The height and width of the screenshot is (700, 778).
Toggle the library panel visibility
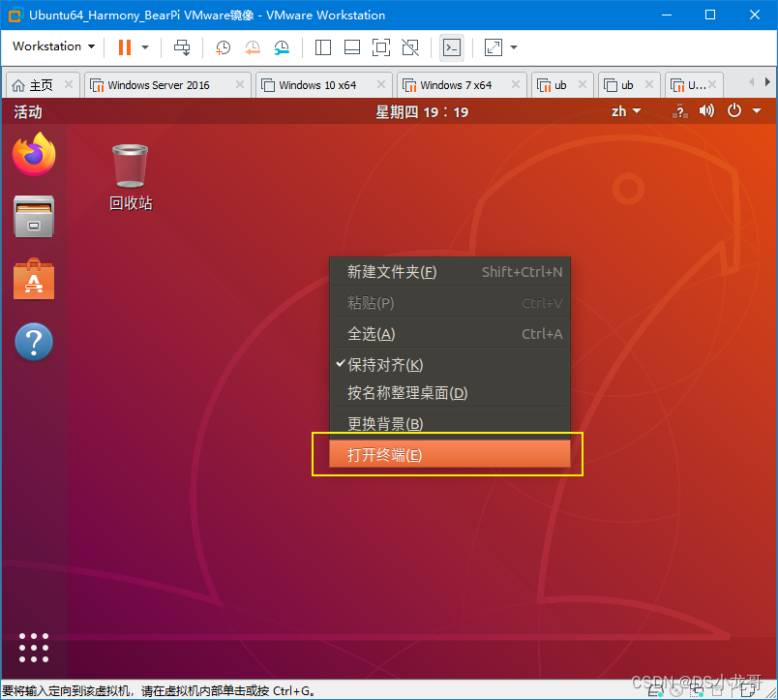322,46
